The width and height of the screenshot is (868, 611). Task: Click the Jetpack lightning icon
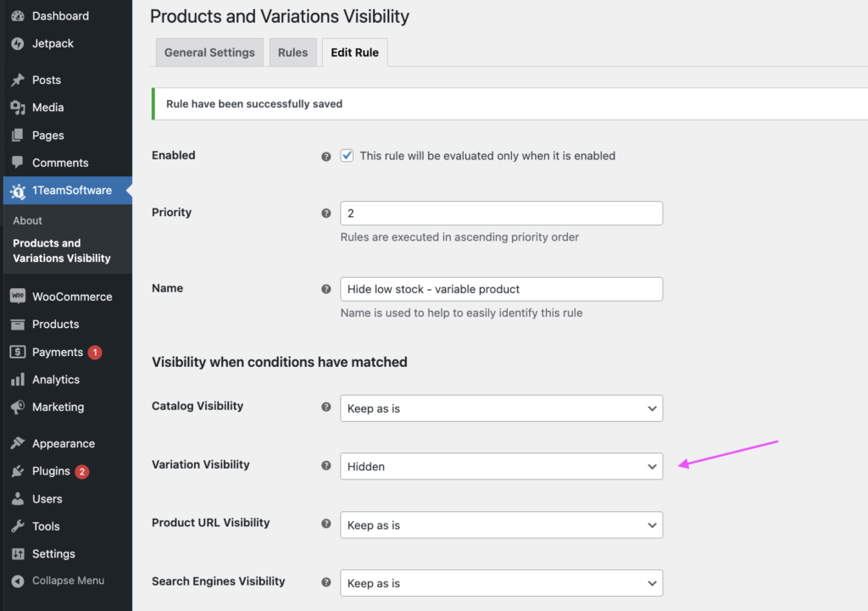click(x=18, y=43)
